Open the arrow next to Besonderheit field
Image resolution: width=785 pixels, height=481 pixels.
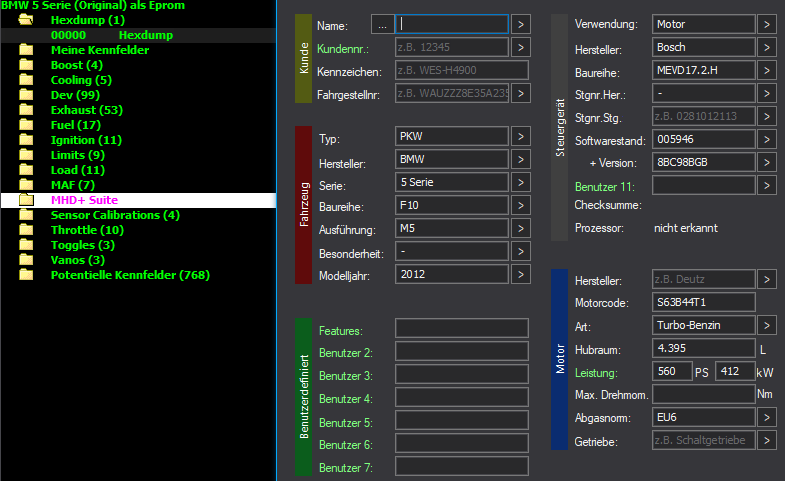521,252
